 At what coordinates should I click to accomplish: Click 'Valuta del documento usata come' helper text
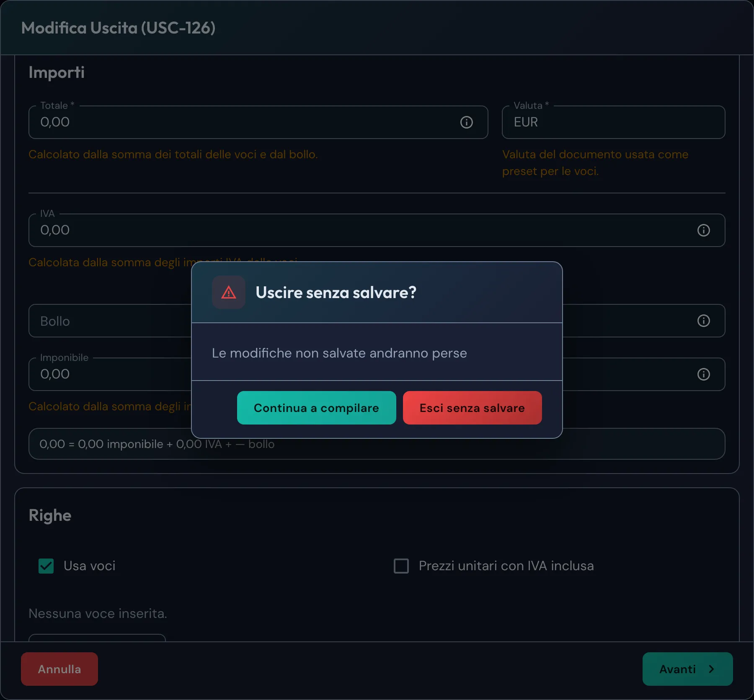point(595,154)
